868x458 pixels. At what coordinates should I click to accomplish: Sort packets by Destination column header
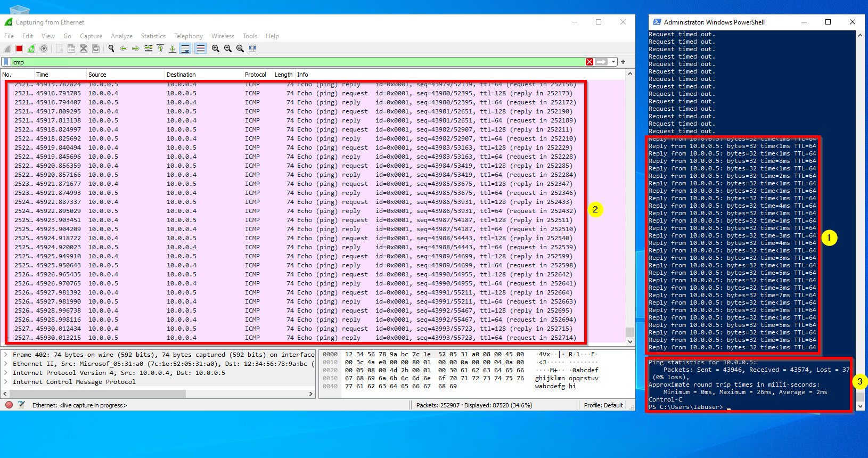pos(203,75)
